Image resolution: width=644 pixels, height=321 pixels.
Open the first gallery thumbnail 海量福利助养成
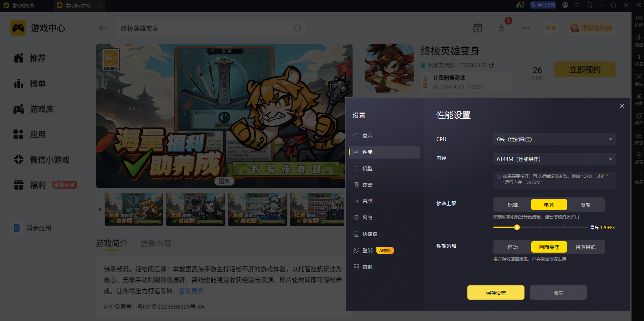point(134,209)
